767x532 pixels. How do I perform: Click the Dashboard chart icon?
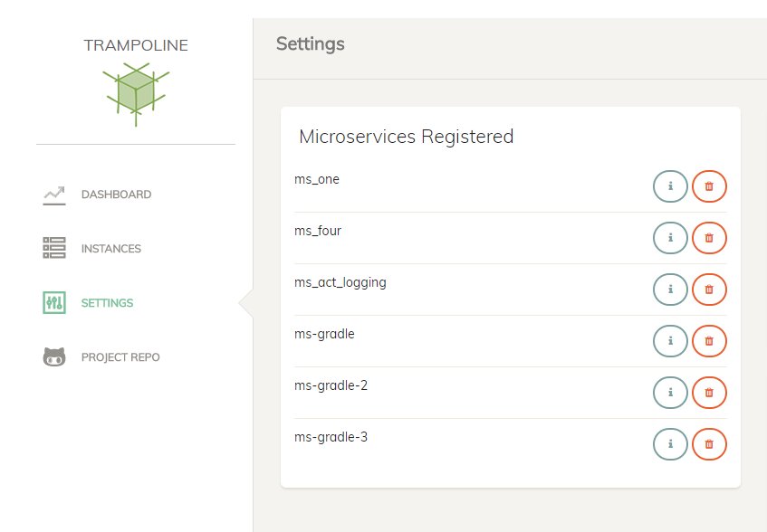point(53,195)
